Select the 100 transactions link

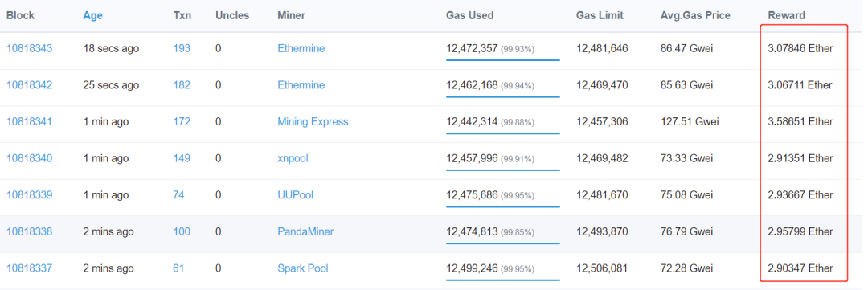(x=182, y=232)
